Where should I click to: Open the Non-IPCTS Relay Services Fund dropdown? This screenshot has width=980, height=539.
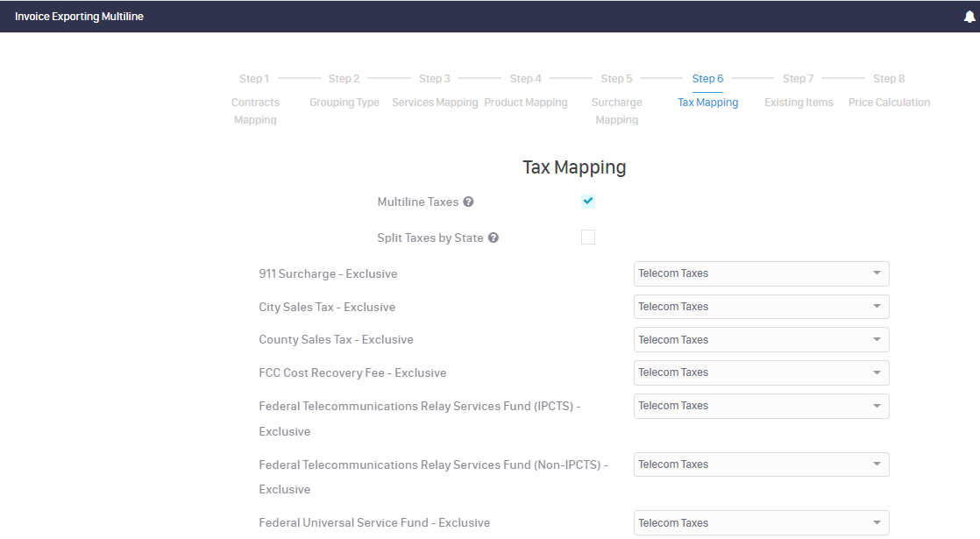761,465
